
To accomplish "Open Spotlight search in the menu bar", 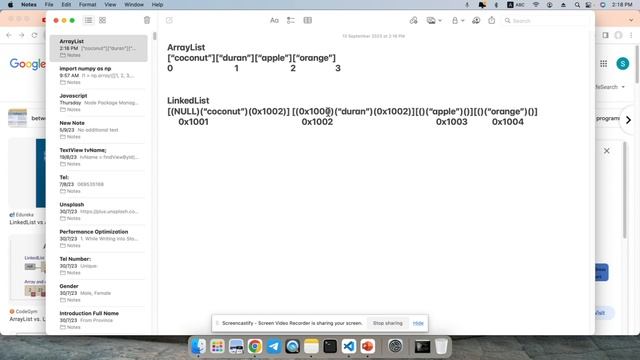I will [x=577, y=4].
